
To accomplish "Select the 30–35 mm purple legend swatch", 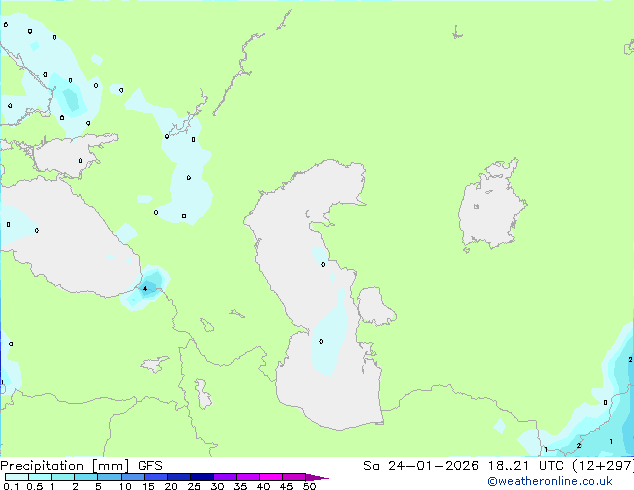I will 224,477.
